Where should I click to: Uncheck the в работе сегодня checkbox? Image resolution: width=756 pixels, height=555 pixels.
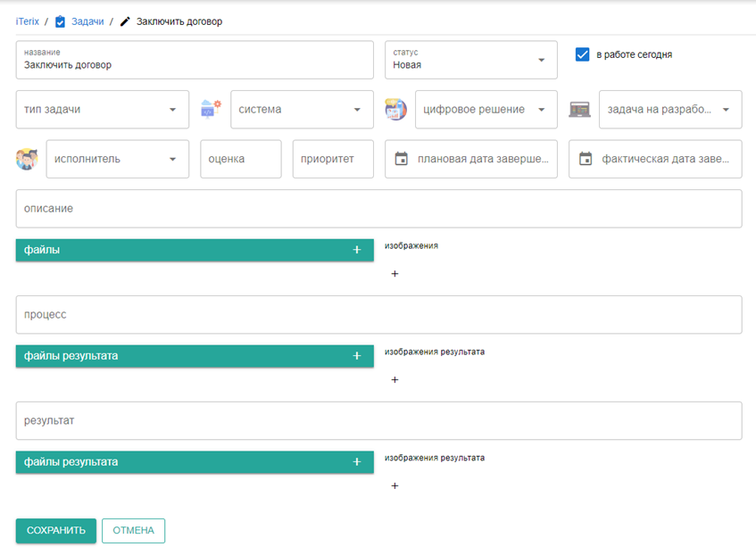pyautogui.click(x=583, y=54)
